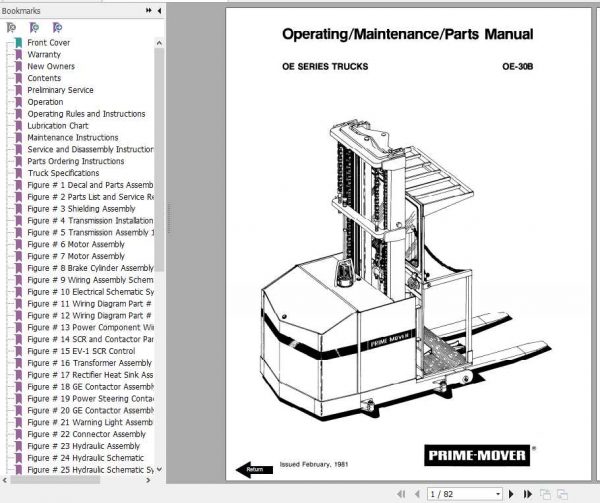
Task: Open Service and Disassembly Instructions bookmark
Action: click(90, 149)
